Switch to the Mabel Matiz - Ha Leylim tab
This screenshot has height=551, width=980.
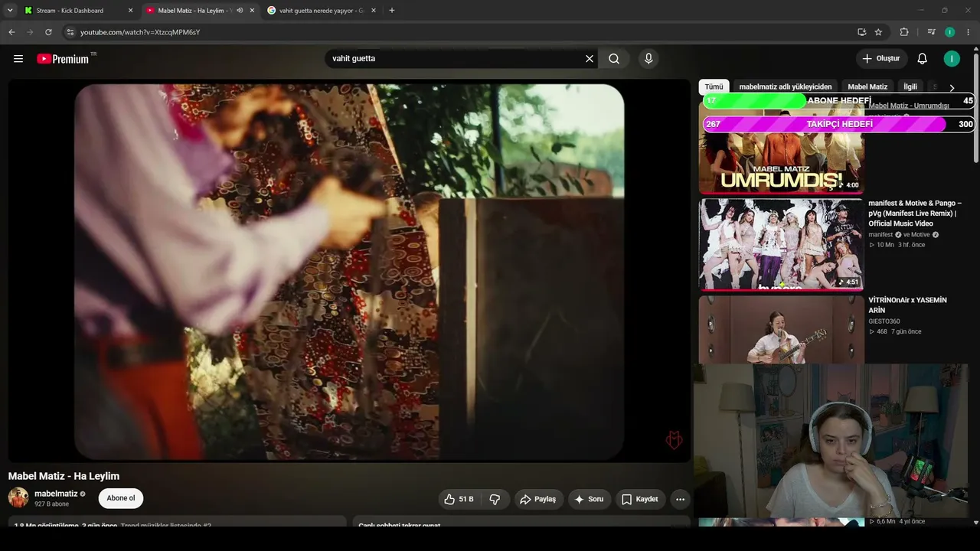tap(201, 11)
